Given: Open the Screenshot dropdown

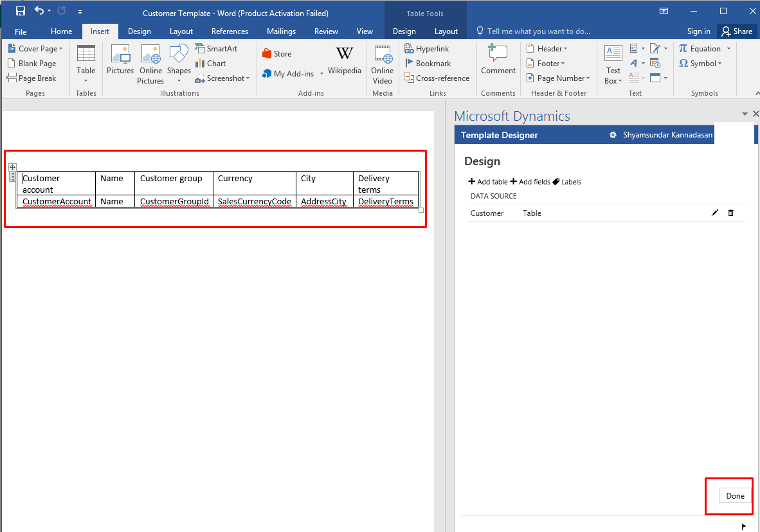Looking at the screenshot, I should pyautogui.click(x=222, y=78).
